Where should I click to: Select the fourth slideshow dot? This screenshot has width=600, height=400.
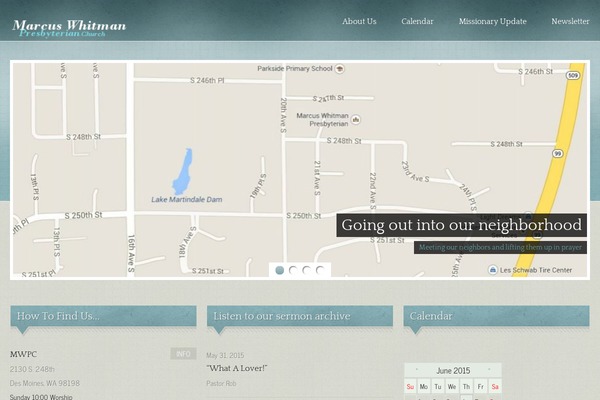point(320,270)
